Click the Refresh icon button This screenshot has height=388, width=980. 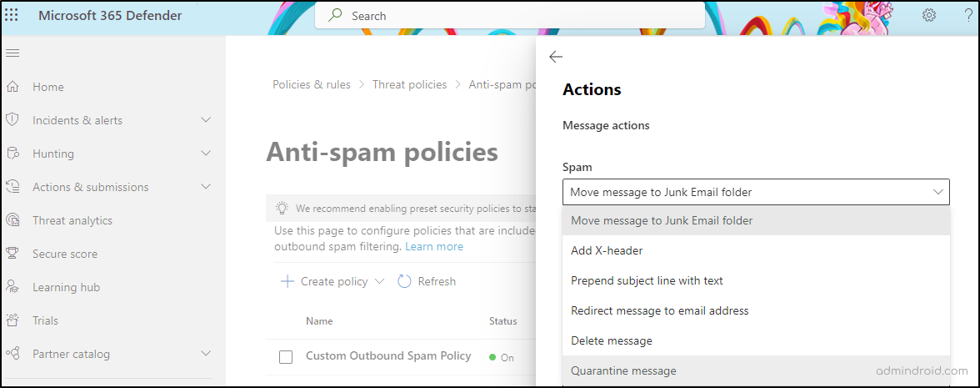tap(404, 281)
